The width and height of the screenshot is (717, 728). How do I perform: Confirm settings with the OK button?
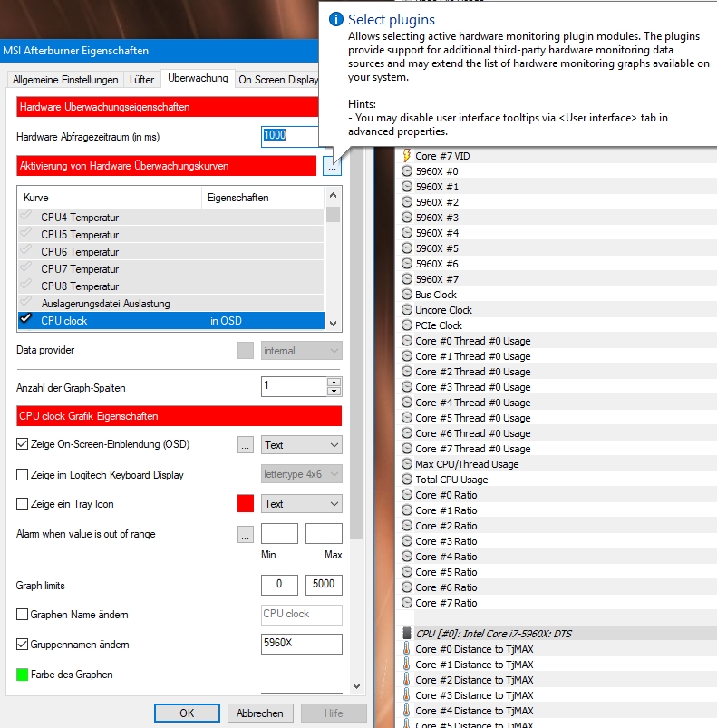(187, 713)
